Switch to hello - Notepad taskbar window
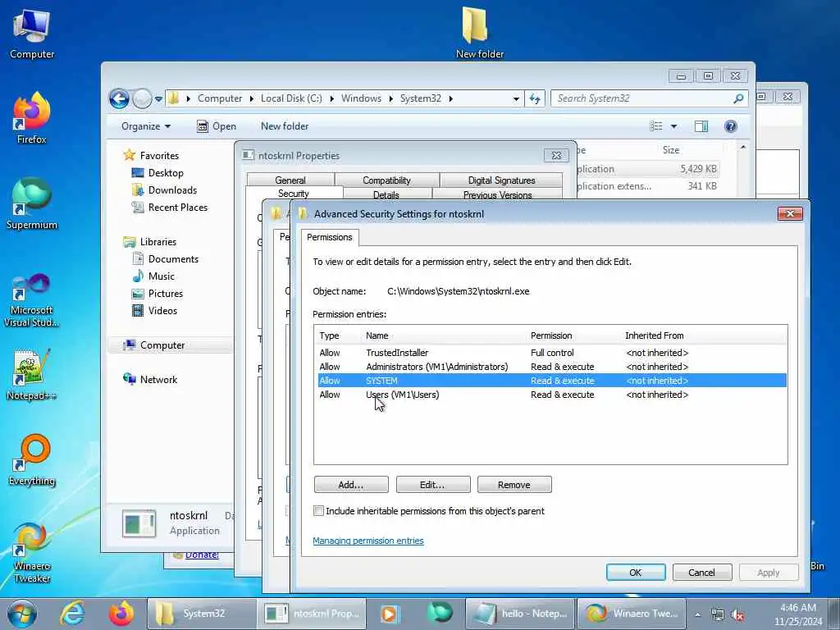This screenshot has width=840, height=630. pos(519,614)
